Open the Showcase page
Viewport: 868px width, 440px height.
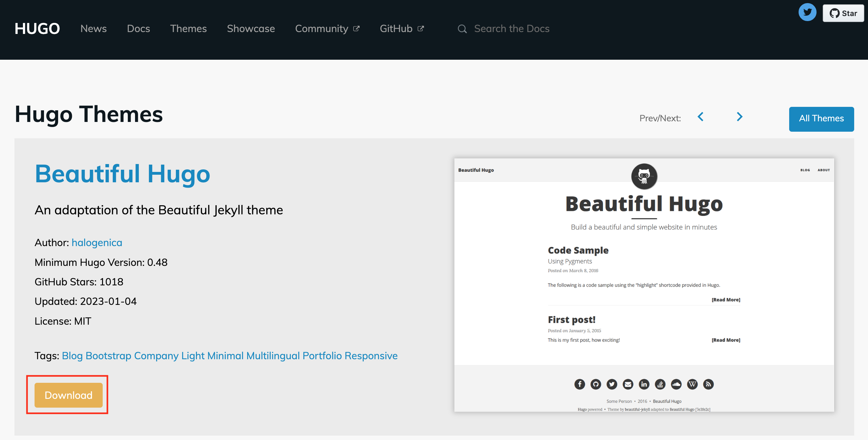(251, 29)
